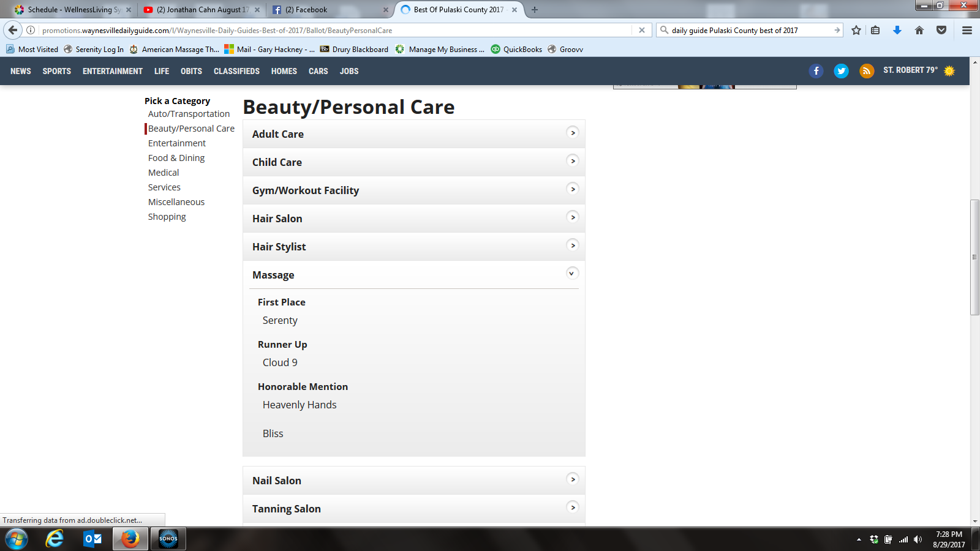Bookmark this page with the star icon
Screen dimensions: 980x551
(856, 30)
